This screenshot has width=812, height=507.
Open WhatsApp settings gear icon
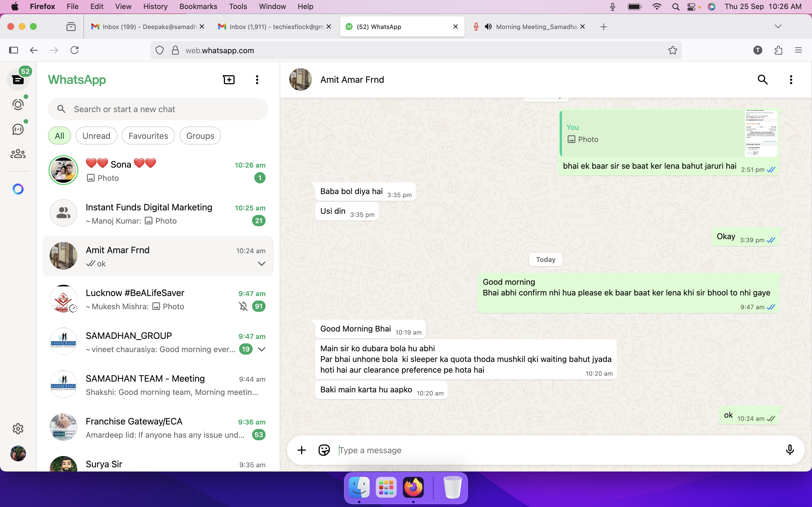[x=18, y=428]
